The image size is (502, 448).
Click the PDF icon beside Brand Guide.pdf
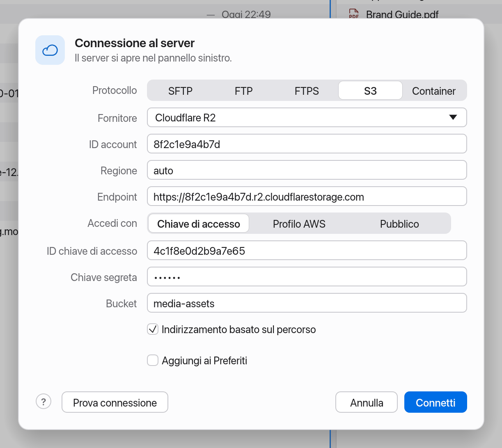pos(354,14)
